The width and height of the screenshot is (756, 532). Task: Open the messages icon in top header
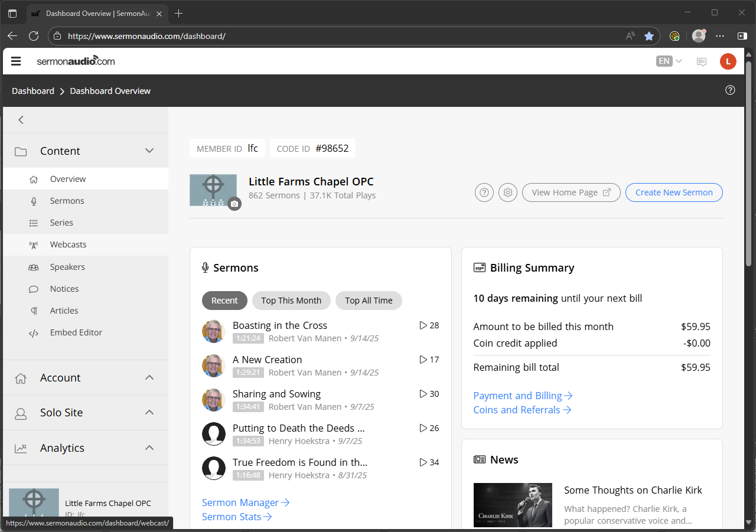click(702, 61)
